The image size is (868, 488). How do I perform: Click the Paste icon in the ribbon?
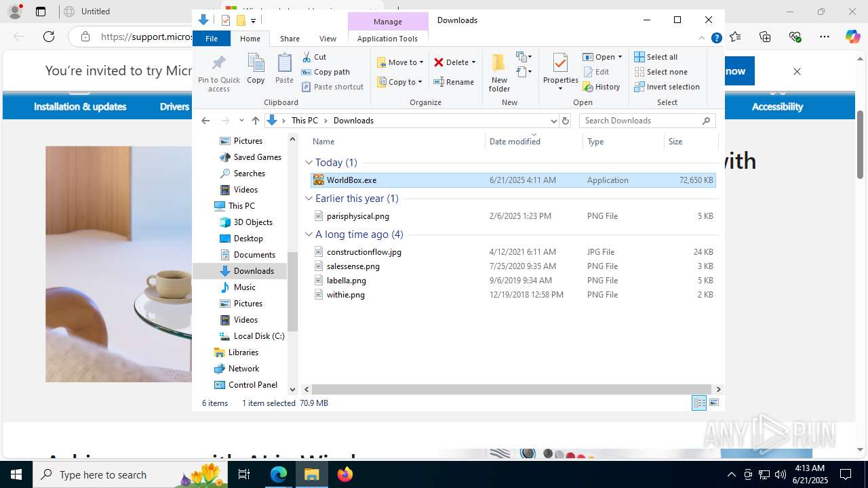pyautogui.click(x=284, y=68)
